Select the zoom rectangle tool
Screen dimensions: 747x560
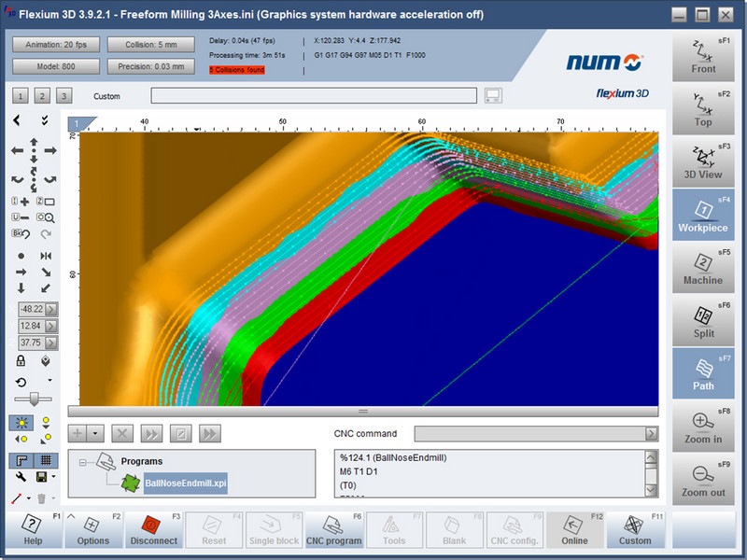(x=46, y=202)
